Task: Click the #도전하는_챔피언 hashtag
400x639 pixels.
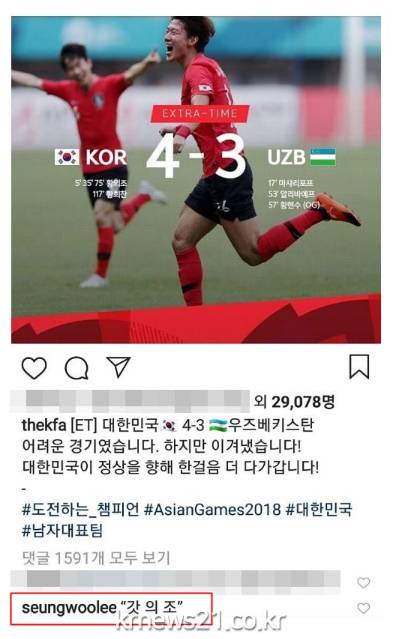Action: (80, 509)
